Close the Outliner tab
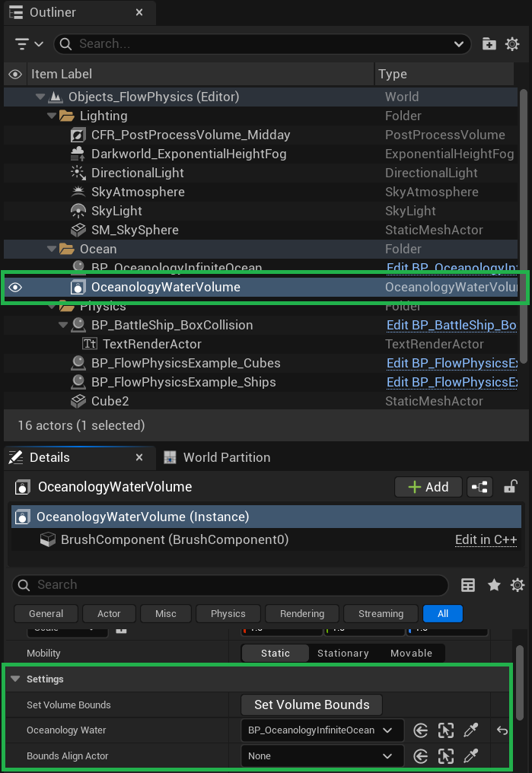 click(x=139, y=12)
